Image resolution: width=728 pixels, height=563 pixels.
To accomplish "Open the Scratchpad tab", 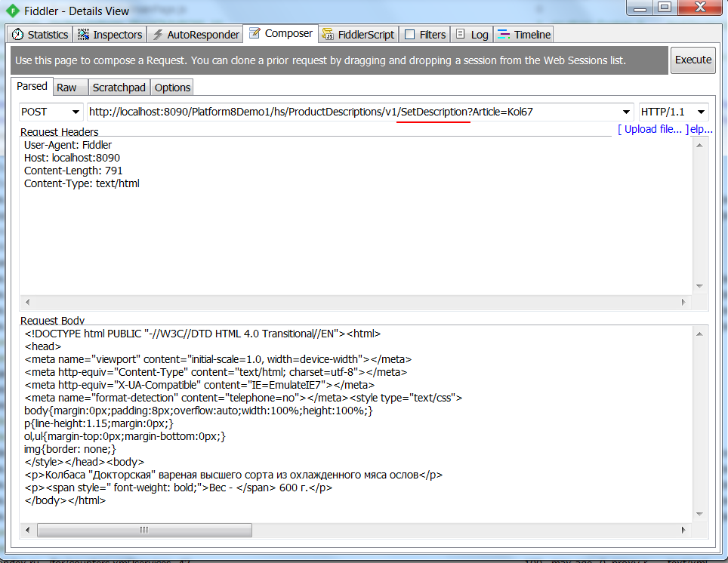I will tap(119, 88).
